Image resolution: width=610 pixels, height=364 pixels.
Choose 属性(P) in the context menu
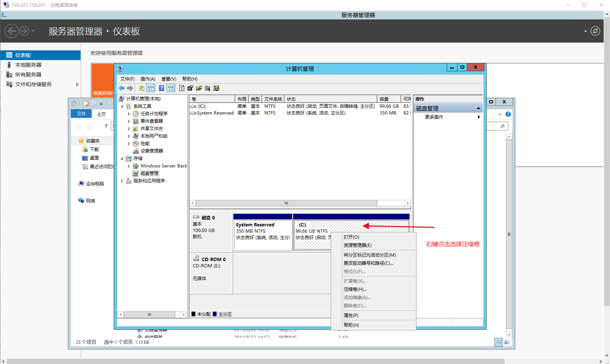coord(351,316)
